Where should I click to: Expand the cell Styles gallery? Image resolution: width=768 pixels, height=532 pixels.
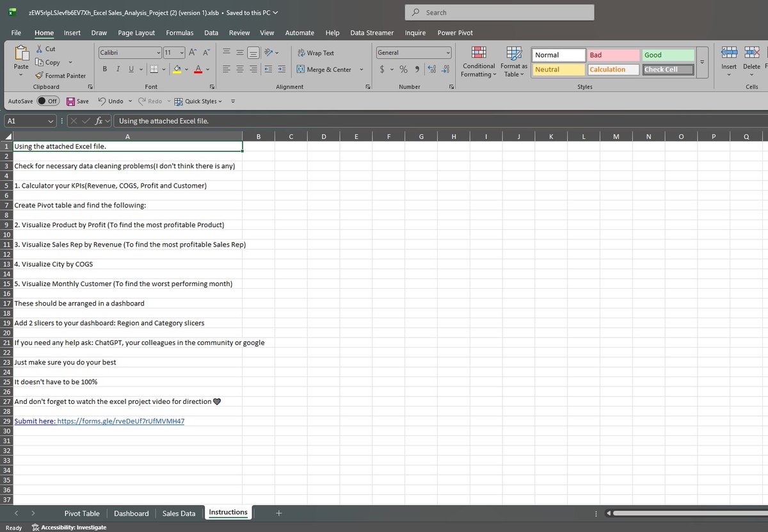pyautogui.click(x=702, y=61)
